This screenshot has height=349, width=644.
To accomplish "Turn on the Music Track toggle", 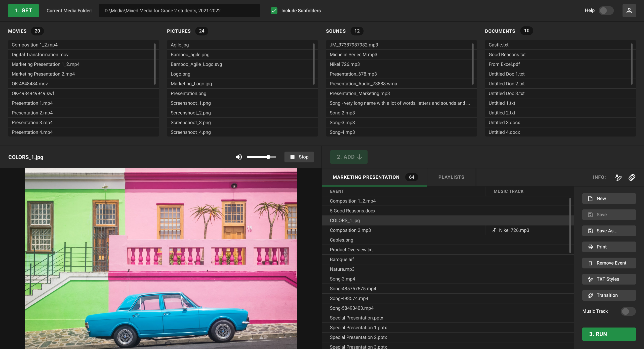I will point(628,311).
